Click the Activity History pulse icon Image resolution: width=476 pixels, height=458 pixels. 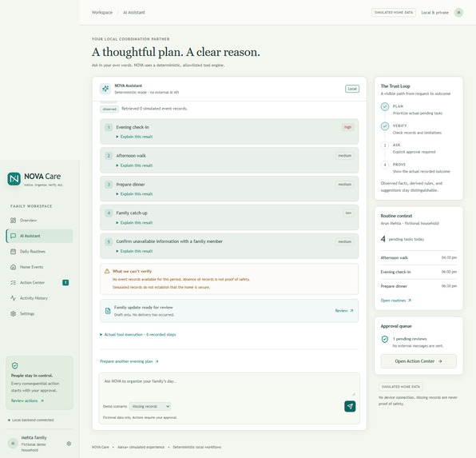[13, 298]
